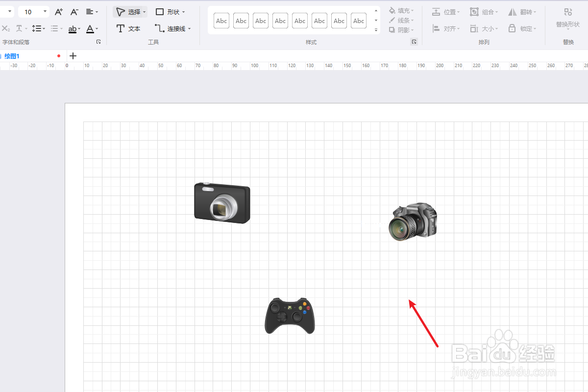The width and height of the screenshot is (588, 392).
Task: Open the text alignment dropdown
Action: point(92,12)
